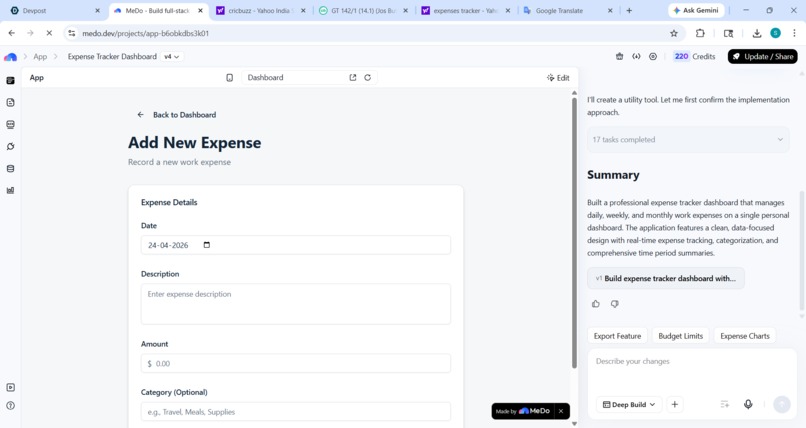Click Expense Tracker Dashboard project name
This screenshot has width=806, height=428.
click(x=112, y=57)
